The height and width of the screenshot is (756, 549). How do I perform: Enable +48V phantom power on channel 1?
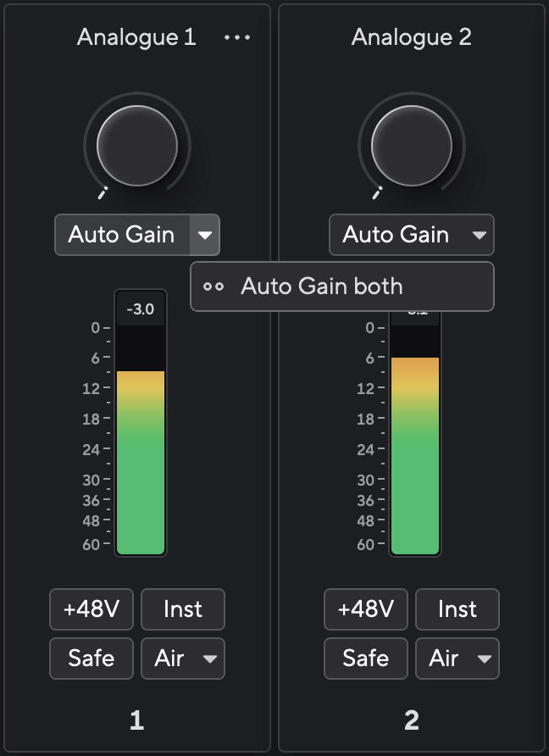tap(91, 609)
